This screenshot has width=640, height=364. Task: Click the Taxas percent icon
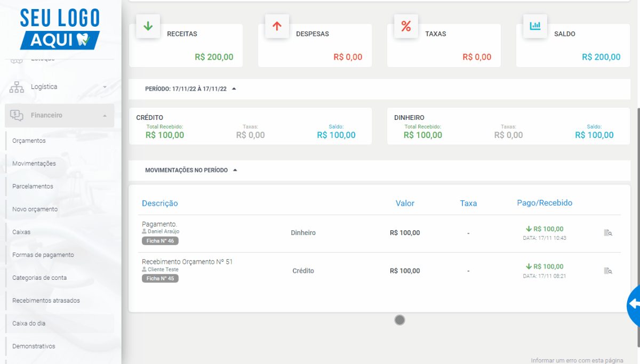[x=406, y=26]
